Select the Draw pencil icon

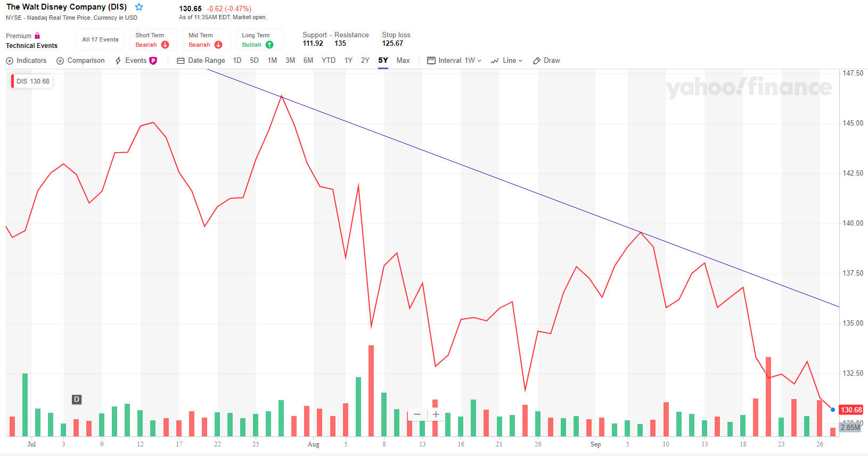coord(537,61)
